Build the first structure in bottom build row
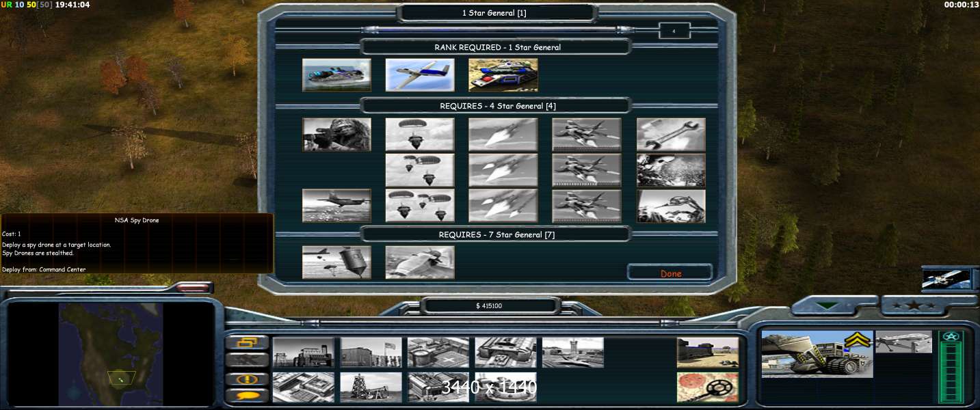980x410 pixels. pos(304,387)
